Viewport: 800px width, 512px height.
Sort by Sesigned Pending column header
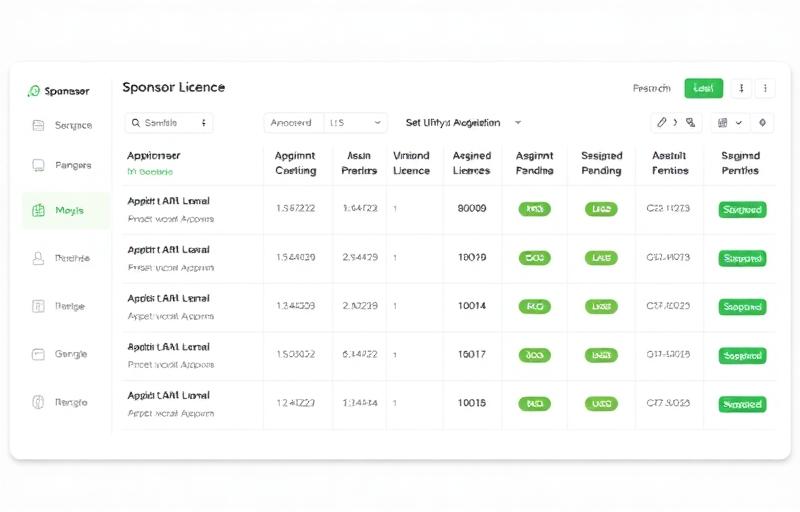[x=602, y=163]
